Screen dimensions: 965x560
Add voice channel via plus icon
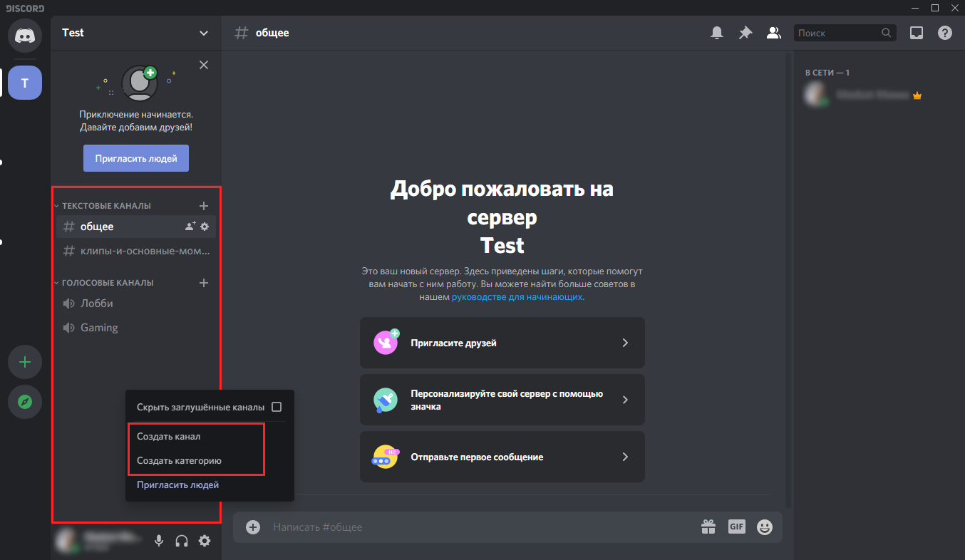(204, 283)
